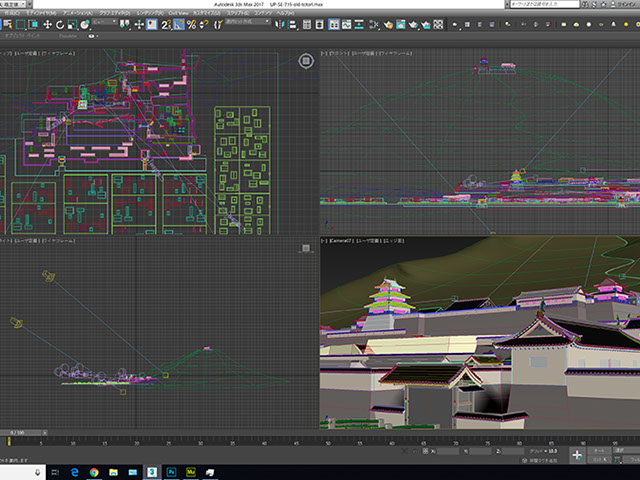The width and height of the screenshot is (640, 480).
Task: Launch Google Chrome from the taskbar
Action: 92,471
